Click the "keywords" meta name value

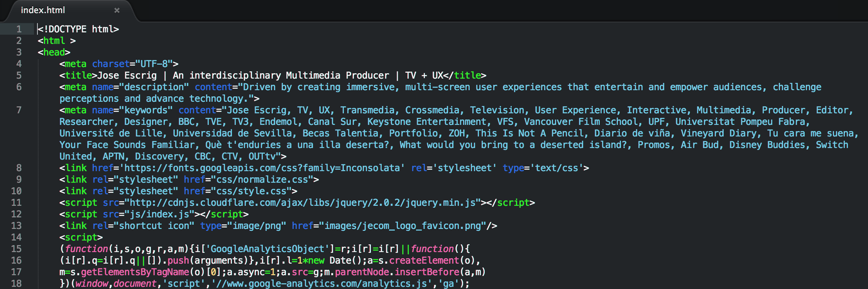tap(146, 110)
